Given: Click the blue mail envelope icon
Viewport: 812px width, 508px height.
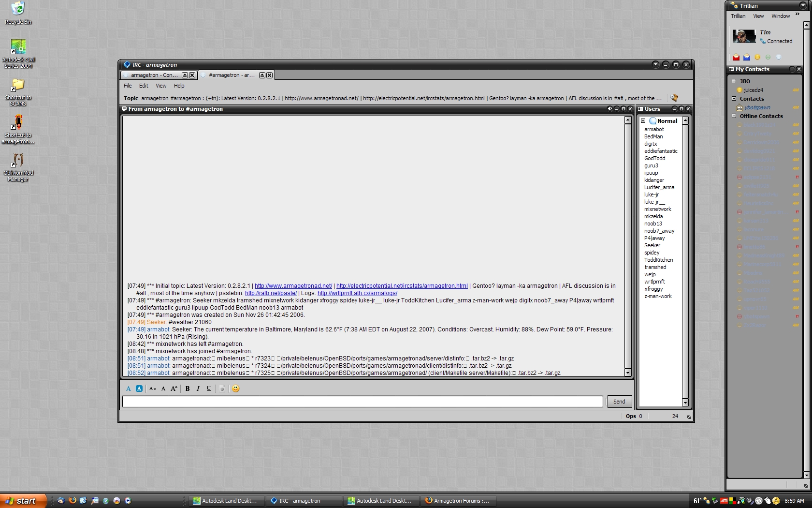Looking at the screenshot, I should pyautogui.click(x=747, y=57).
